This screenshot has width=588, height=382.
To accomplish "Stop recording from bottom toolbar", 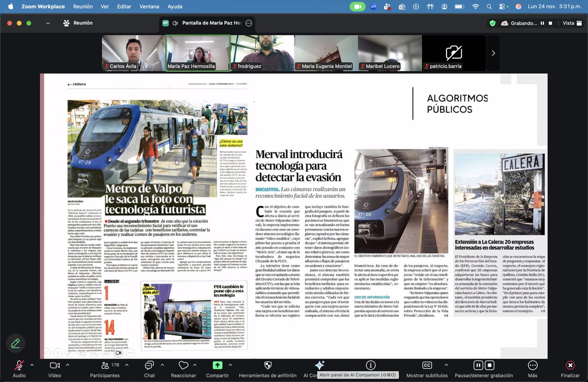I will (489, 365).
